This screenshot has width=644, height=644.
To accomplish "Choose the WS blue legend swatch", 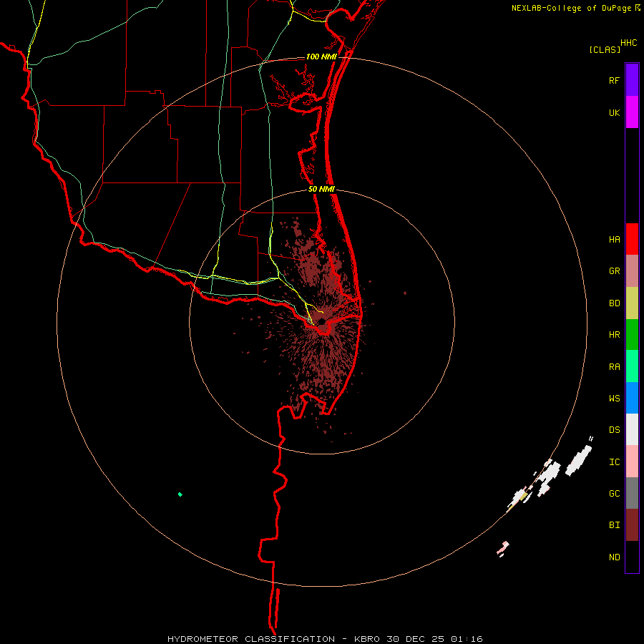I will (x=632, y=398).
